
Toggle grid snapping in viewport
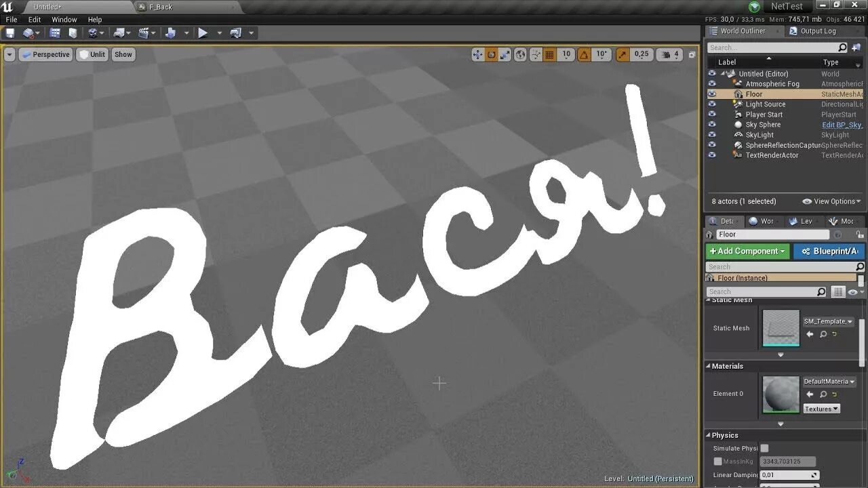[x=549, y=54]
